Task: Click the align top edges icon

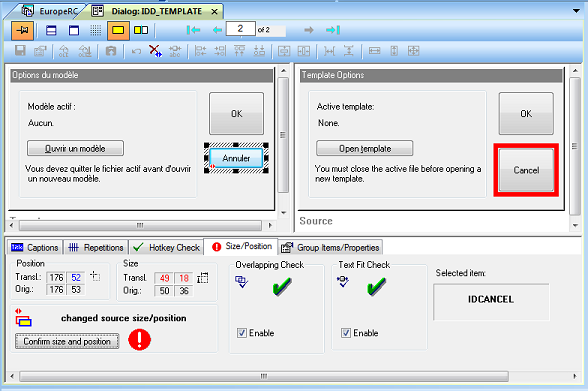Action: [239, 51]
